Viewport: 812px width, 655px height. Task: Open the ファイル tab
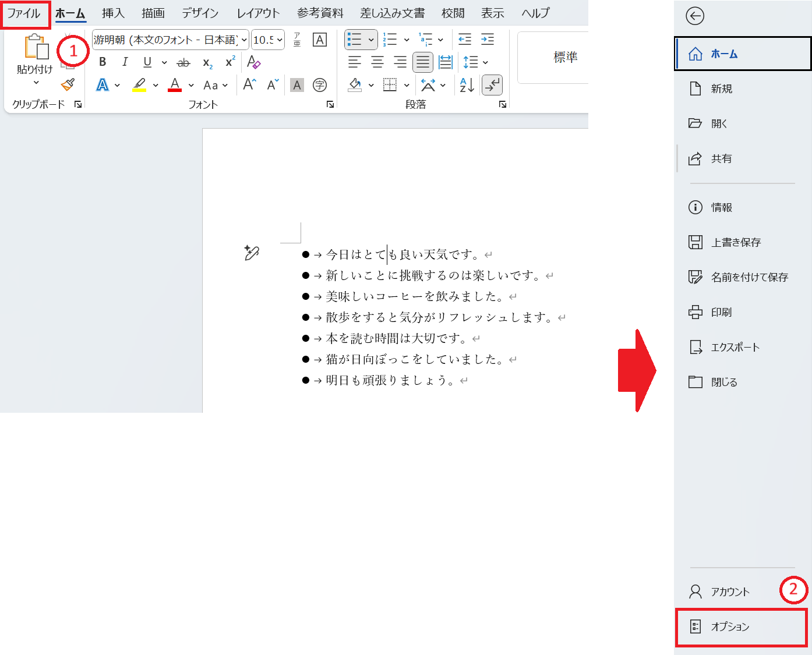(x=24, y=13)
